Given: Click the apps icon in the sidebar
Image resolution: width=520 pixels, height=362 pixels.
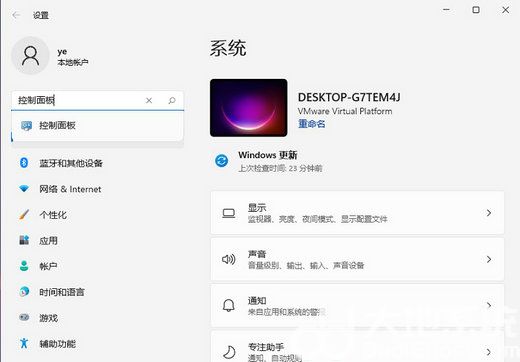Looking at the screenshot, I should coord(24,240).
